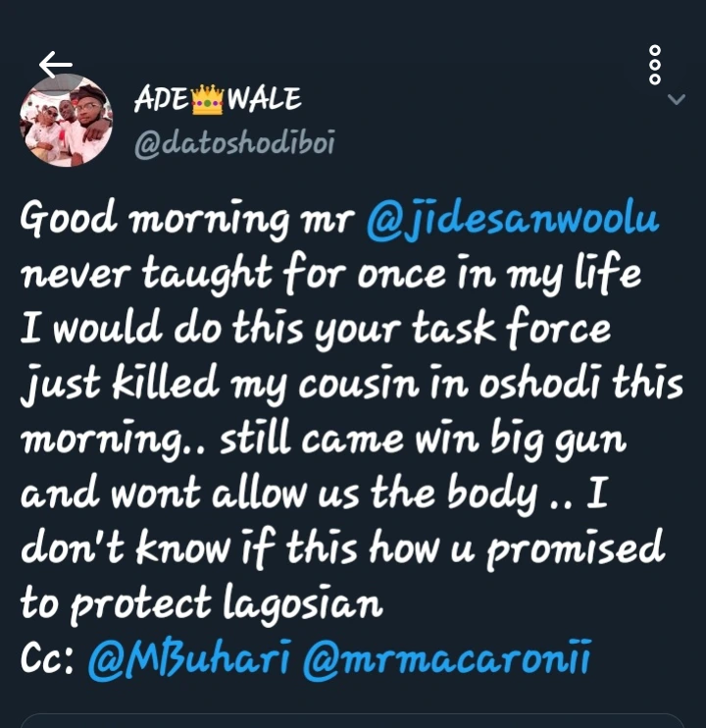This screenshot has height=728, width=706.
Task: Open the profile via the ADE WALE name
Action: (x=218, y=99)
